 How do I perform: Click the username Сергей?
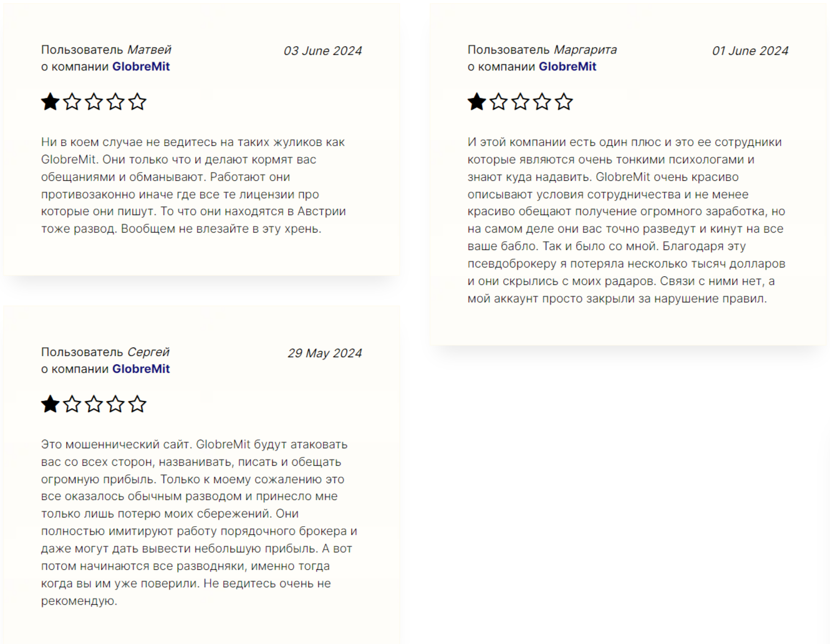point(148,352)
